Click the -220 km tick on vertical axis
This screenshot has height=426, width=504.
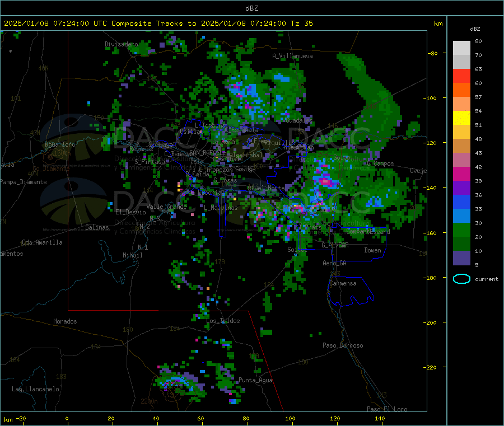(x=431, y=367)
